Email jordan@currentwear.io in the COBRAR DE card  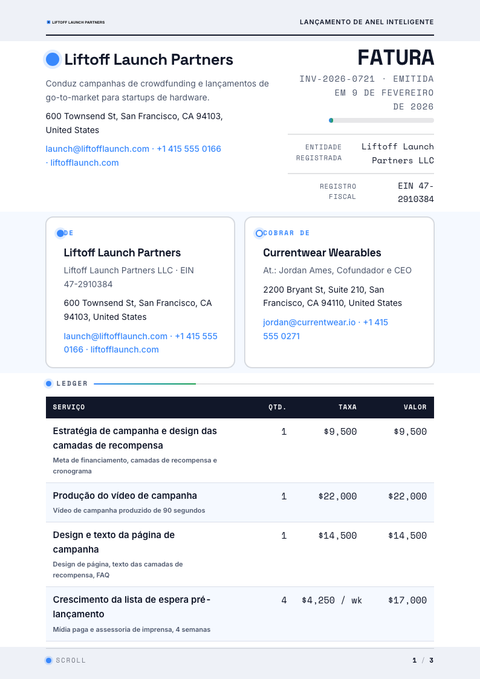click(x=309, y=322)
